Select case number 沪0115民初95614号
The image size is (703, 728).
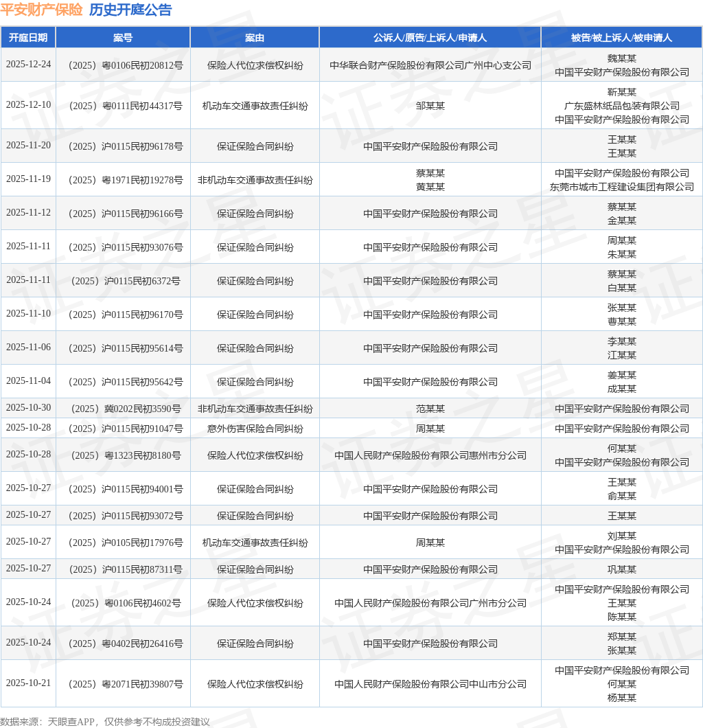[126, 348]
